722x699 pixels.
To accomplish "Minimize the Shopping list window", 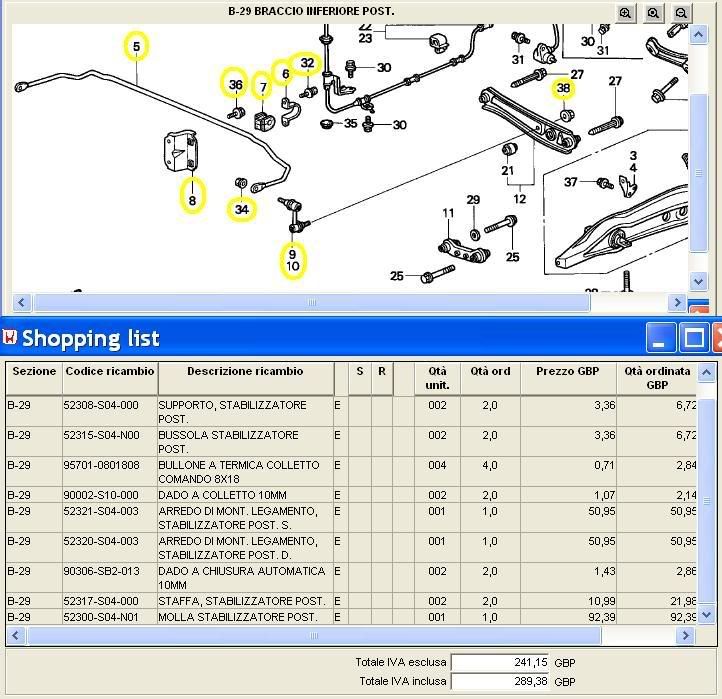I will (661, 338).
